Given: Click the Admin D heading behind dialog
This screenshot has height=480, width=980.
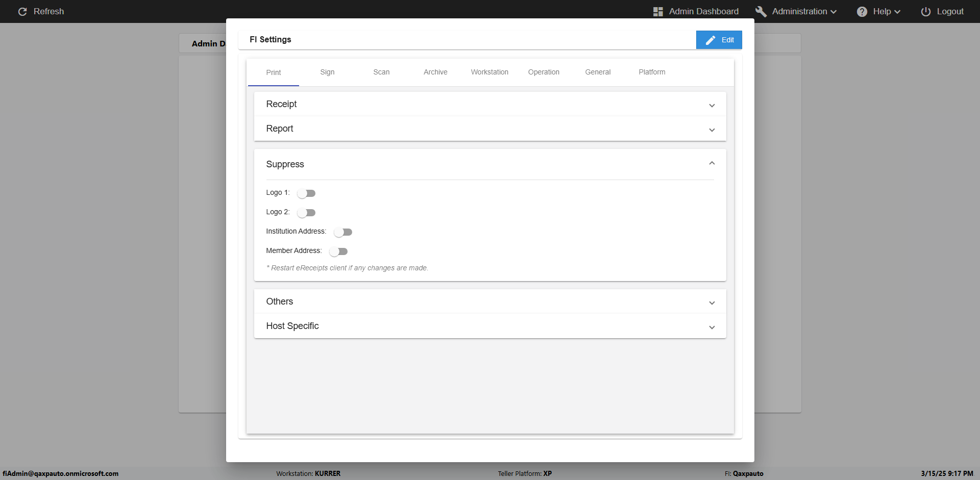Looking at the screenshot, I should 208,44.
